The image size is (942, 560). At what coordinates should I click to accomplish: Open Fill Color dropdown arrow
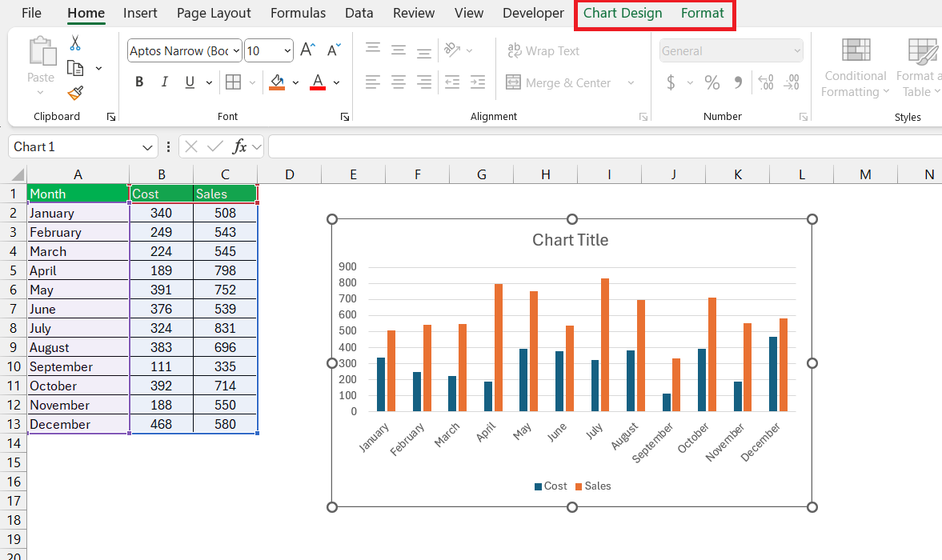[x=295, y=83]
